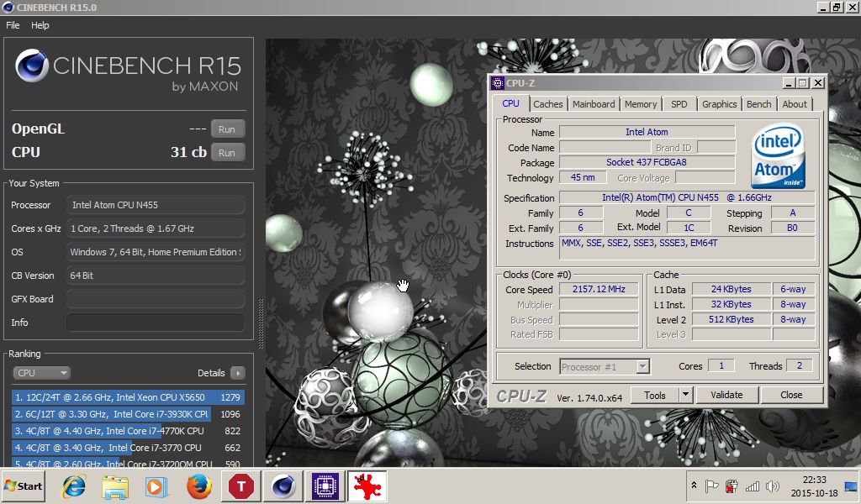Switch to the Caches tab in CPU-Z
This screenshot has width=861, height=504.
[x=547, y=104]
